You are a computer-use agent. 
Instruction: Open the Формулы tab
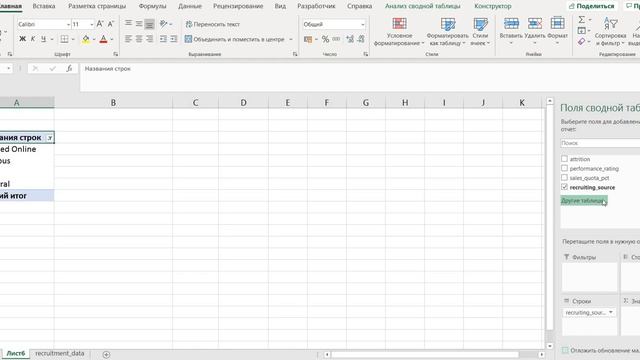152,6
